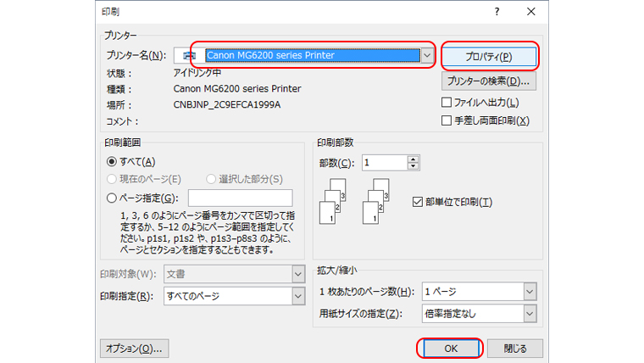This screenshot has width=644, height=363.
Task: Click the help question mark button
Action: [497, 12]
